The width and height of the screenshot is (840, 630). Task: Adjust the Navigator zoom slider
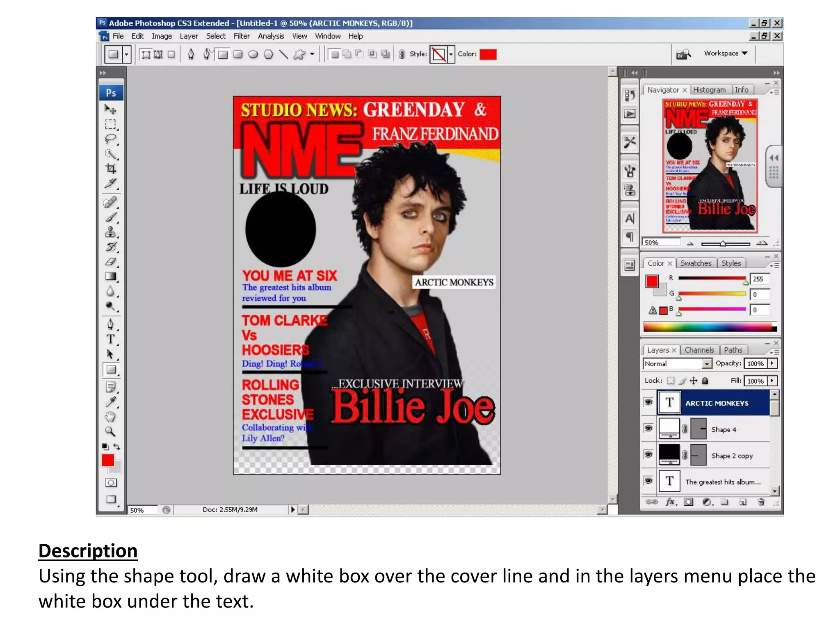pos(723,243)
